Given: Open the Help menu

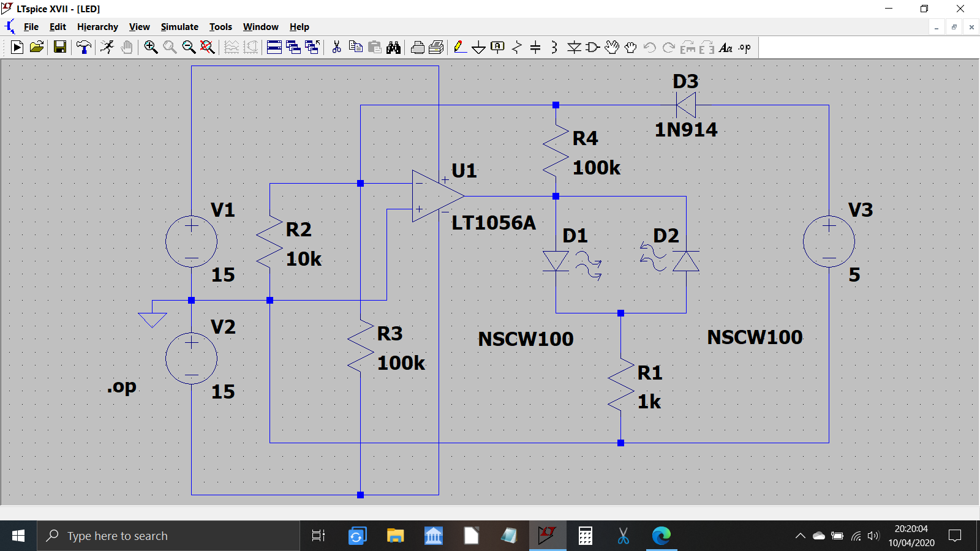Looking at the screenshot, I should [299, 27].
